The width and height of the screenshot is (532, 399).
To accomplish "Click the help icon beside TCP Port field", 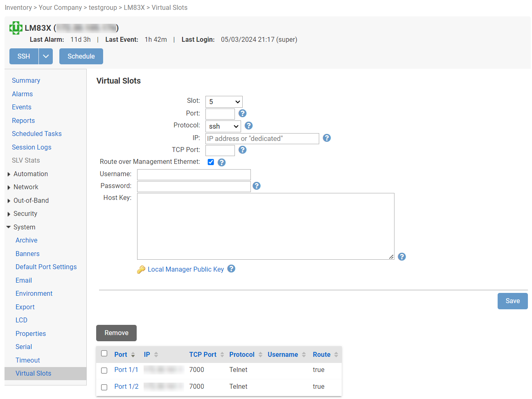I will (242, 150).
